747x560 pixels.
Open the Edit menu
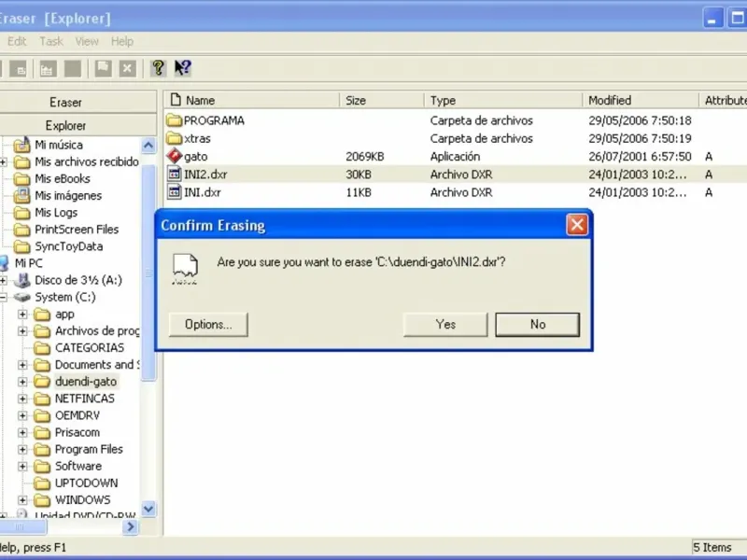17,41
